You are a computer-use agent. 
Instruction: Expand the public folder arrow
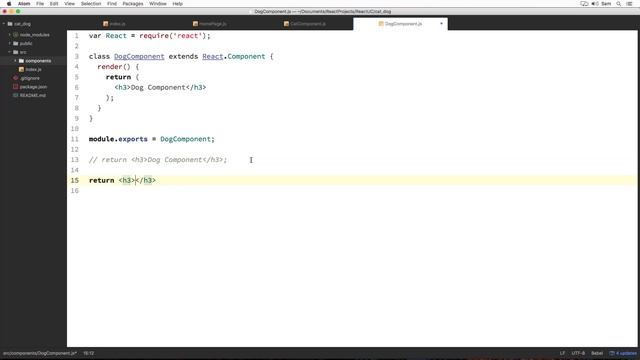tap(10, 43)
